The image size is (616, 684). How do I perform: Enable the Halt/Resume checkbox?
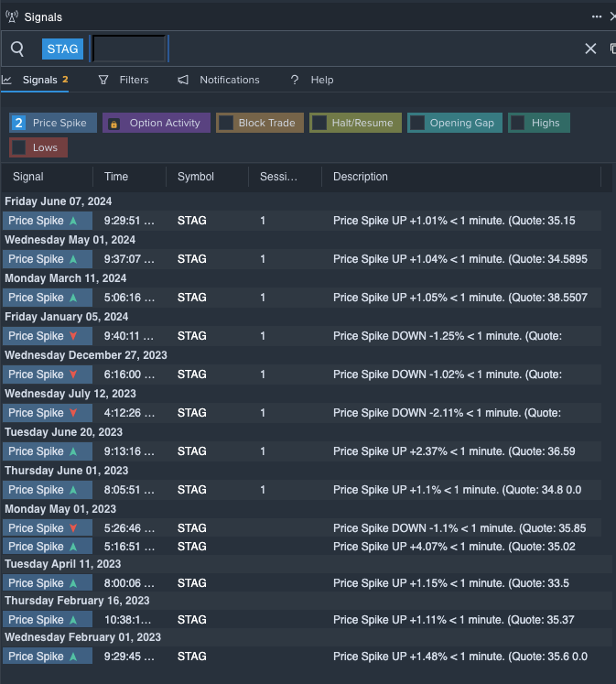pyautogui.click(x=319, y=123)
